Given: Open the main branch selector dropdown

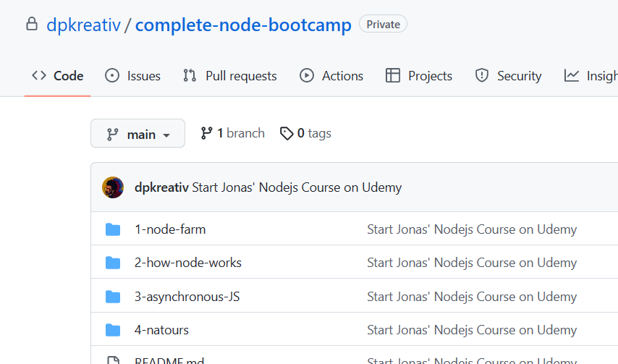Looking at the screenshot, I should tap(137, 134).
